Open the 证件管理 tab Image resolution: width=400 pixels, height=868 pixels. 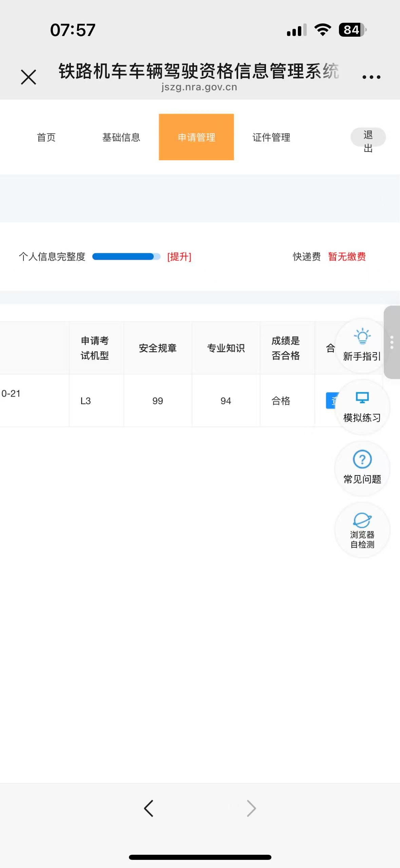click(x=271, y=137)
